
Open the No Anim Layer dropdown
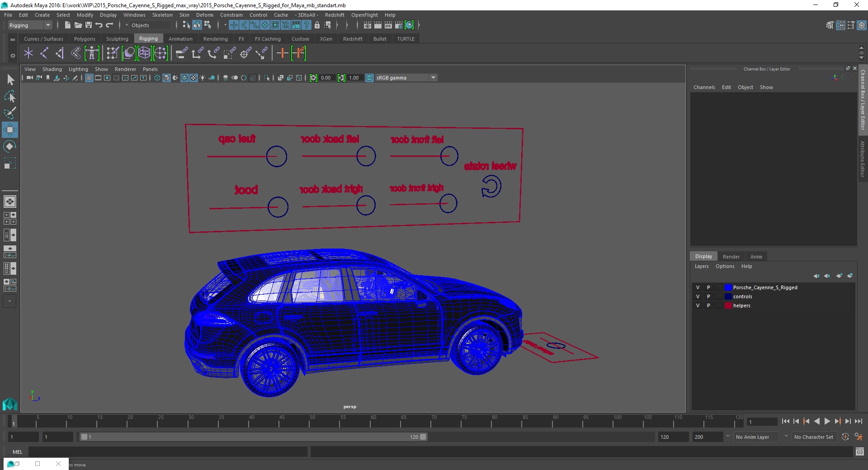coord(756,437)
